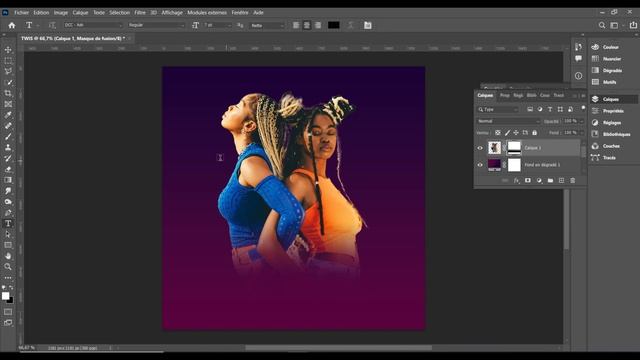
Task: Select the Rectangle shape tool
Action: [x=8, y=245]
